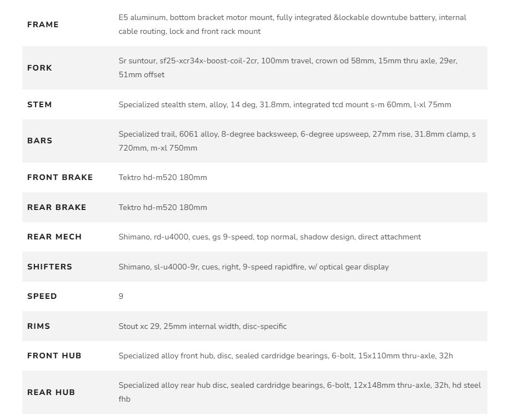Click the FORK spec label
This screenshot has width=529, height=420.
pyautogui.click(x=39, y=68)
